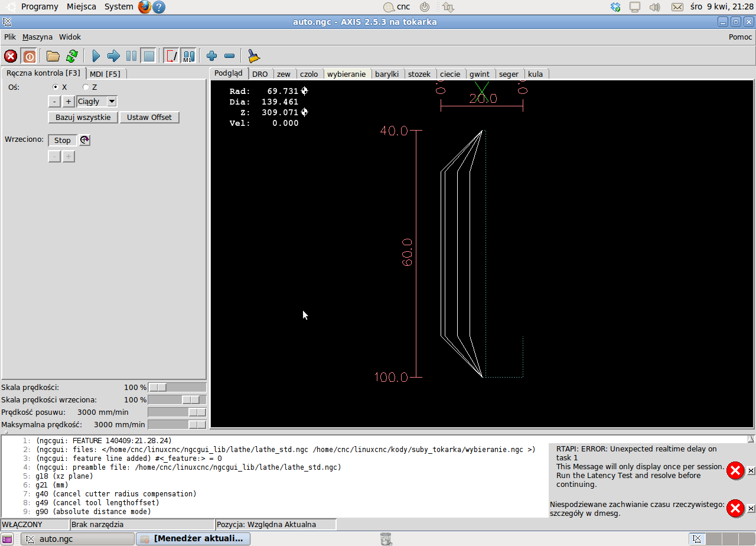
Task: Reload the current file with green arrows
Action: 71,56
